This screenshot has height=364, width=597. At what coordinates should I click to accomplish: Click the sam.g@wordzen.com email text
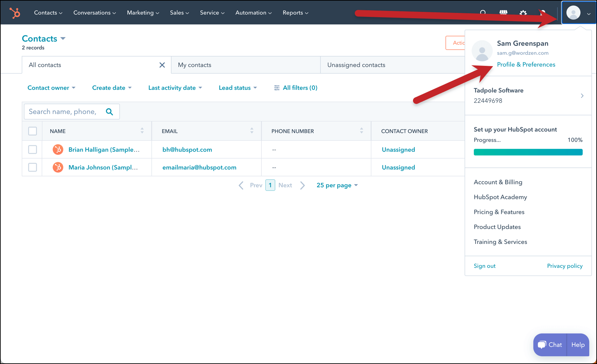[x=523, y=53]
